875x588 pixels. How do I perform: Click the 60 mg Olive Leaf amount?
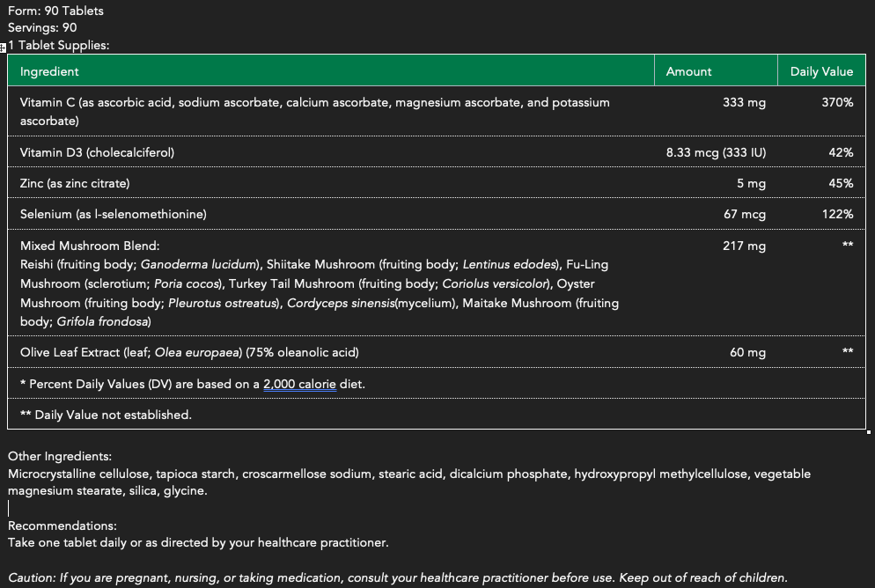pos(747,352)
